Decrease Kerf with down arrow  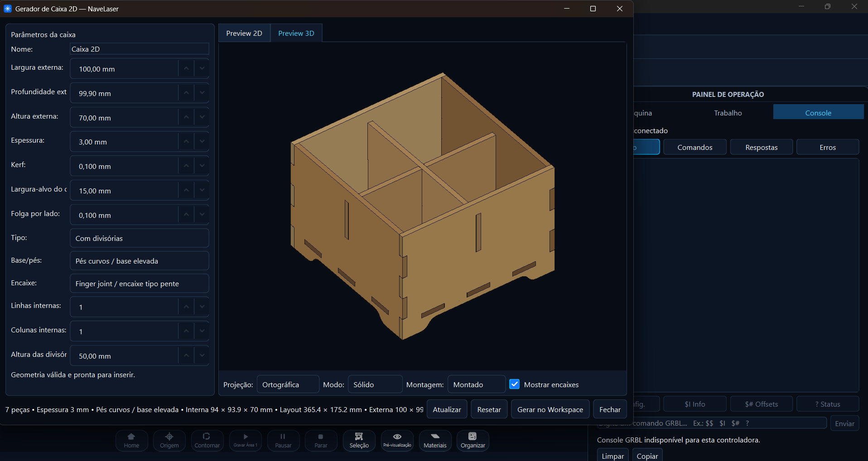pos(202,166)
